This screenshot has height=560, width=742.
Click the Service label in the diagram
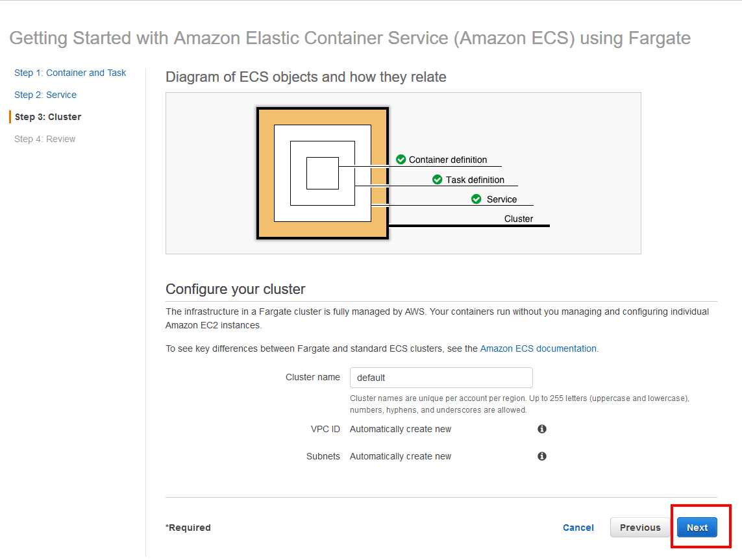[x=503, y=199]
